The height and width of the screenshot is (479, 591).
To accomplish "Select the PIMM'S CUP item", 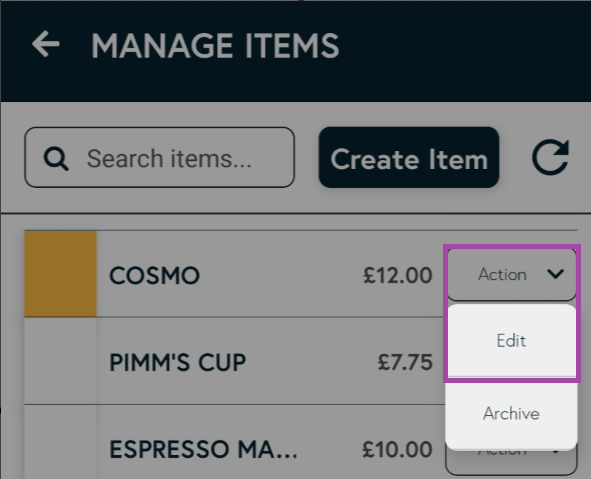I will (x=178, y=363).
